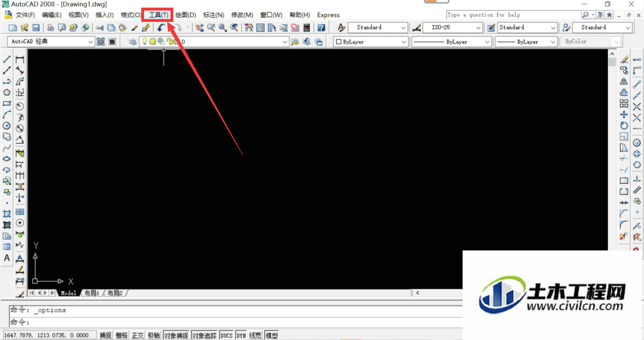Select the Line draw tool
Image resolution: width=644 pixels, height=340 pixels.
coord(7,59)
